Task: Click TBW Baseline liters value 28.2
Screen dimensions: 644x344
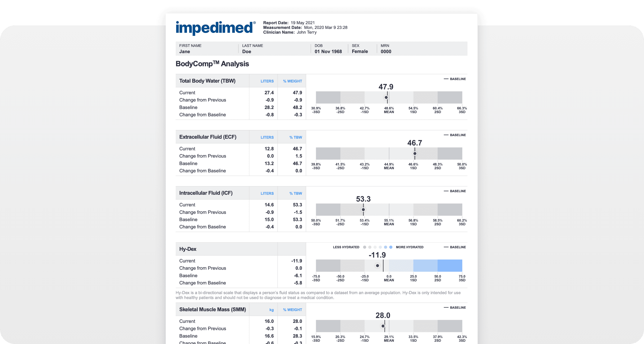Action: (269, 107)
